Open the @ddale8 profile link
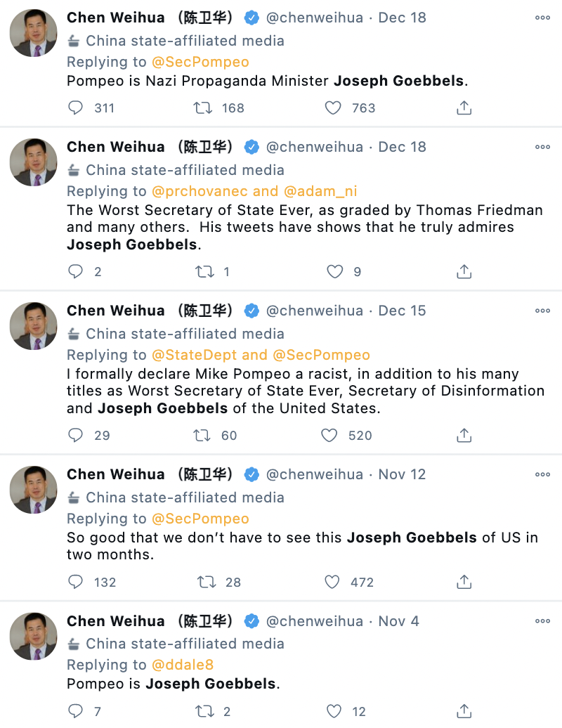Screen dimensions: 562x728 [x=183, y=665]
